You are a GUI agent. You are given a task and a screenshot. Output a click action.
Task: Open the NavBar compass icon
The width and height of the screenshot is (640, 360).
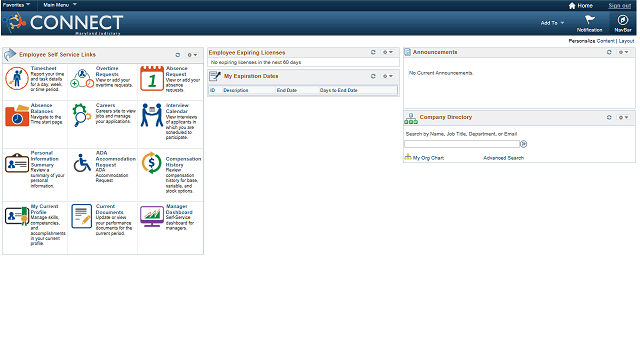(622, 20)
